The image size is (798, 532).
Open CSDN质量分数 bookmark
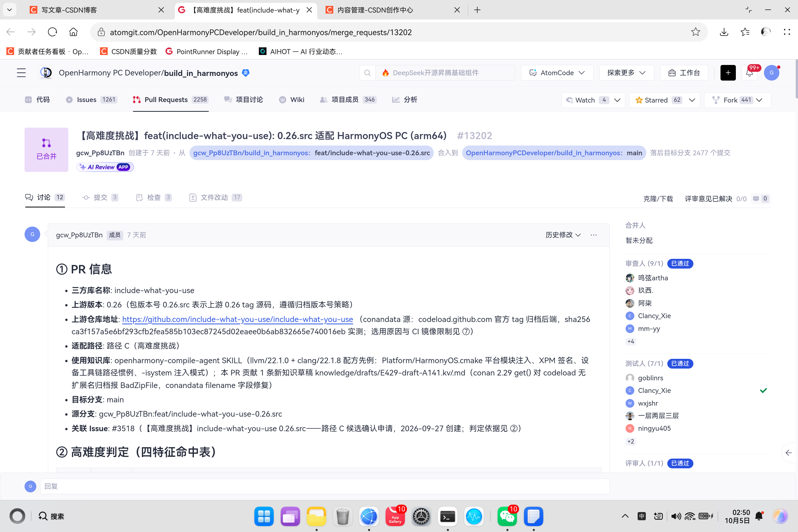point(129,51)
